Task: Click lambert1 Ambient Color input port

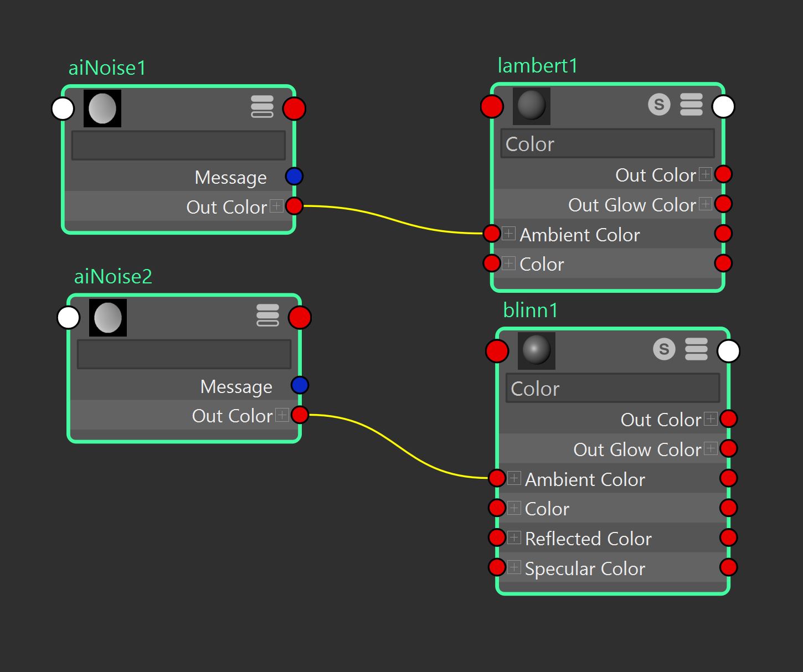Action: point(492,234)
